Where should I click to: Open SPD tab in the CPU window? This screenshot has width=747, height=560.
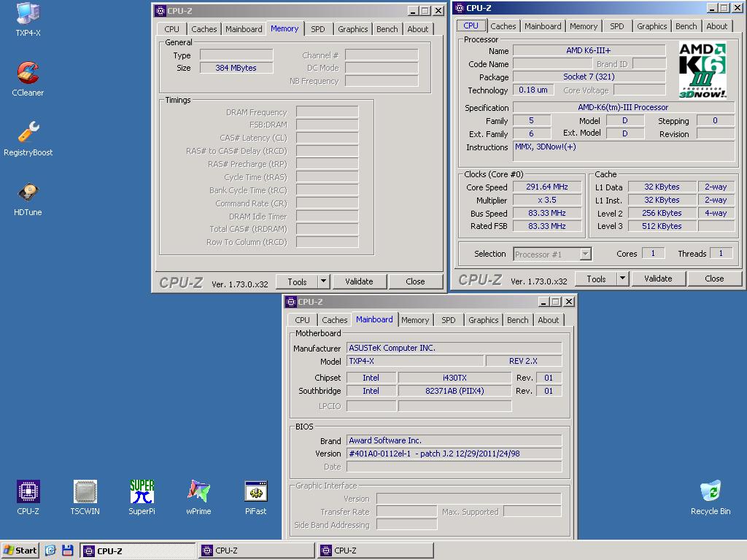[617, 26]
